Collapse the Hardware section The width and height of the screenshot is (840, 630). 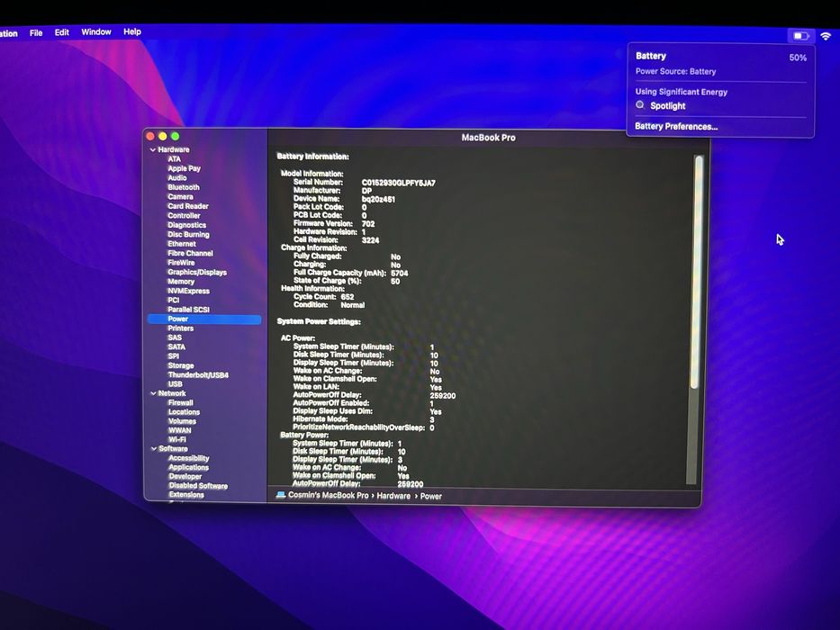tap(153, 150)
